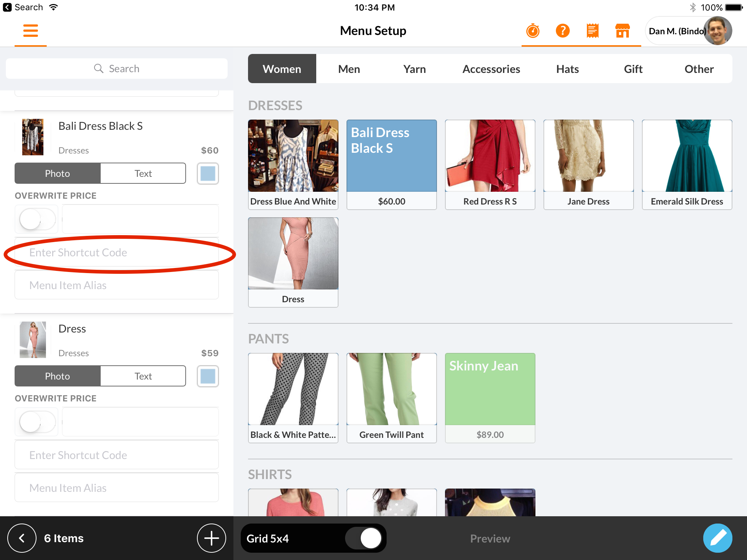This screenshot has width=747, height=560.
Task: Choose Text display for Bali Dress Black S
Action: pos(143,174)
